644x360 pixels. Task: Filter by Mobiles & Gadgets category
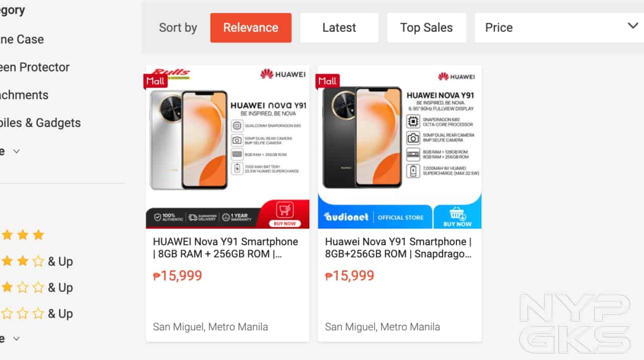click(40, 123)
